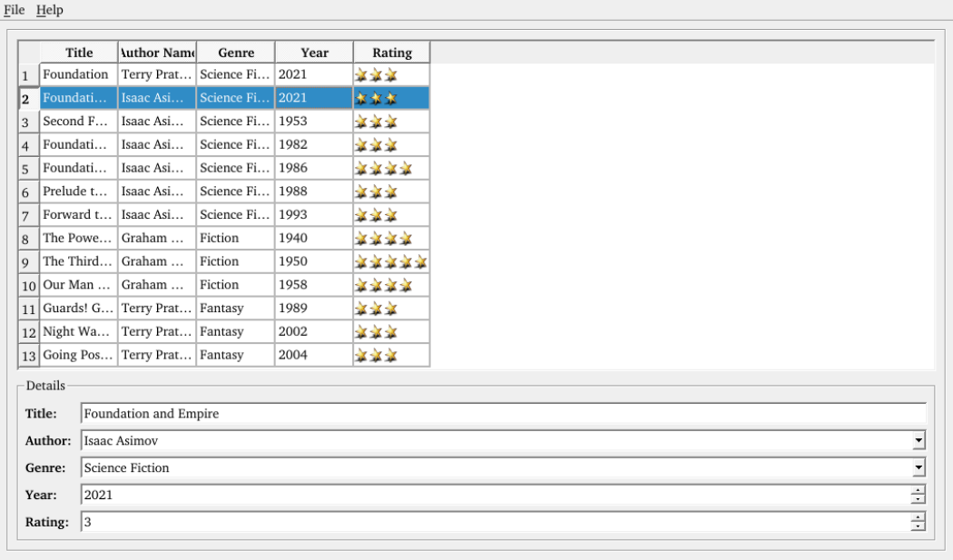Click the star rating in row 11
This screenshot has height=560, width=953.
(x=377, y=309)
